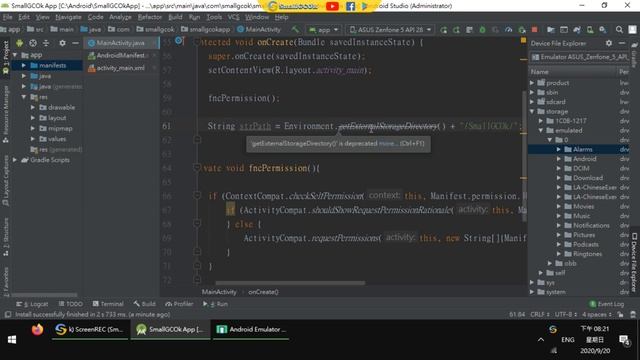
Task: Switch to activity_main.xml editor tab
Action: click(x=121, y=68)
